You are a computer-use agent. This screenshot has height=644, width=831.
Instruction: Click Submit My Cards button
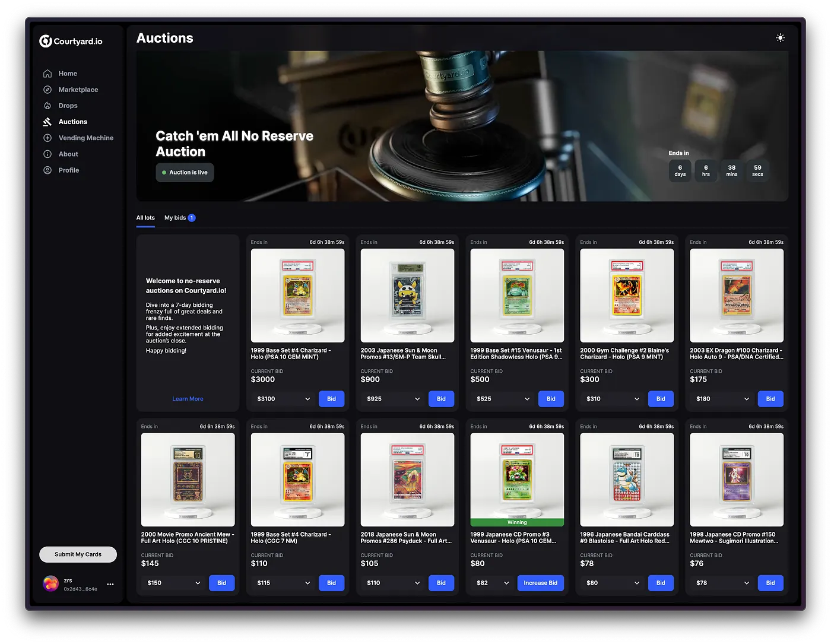pyautogui.click(x=78, y=554)
